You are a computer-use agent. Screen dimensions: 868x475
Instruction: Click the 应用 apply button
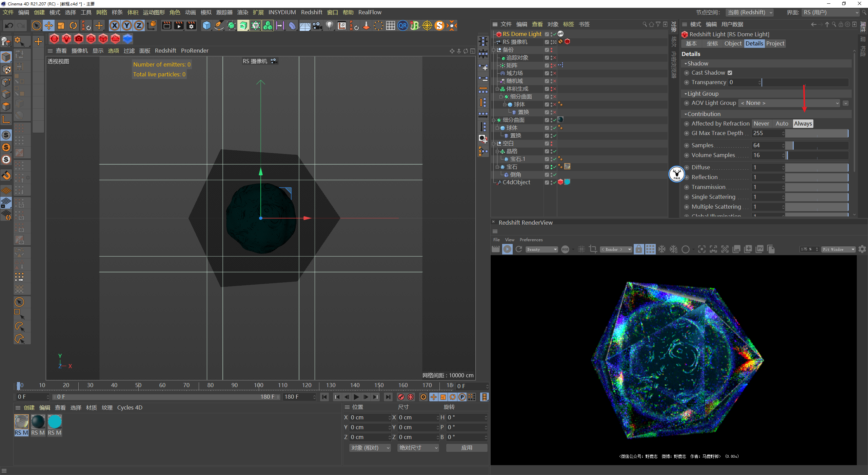467,448
